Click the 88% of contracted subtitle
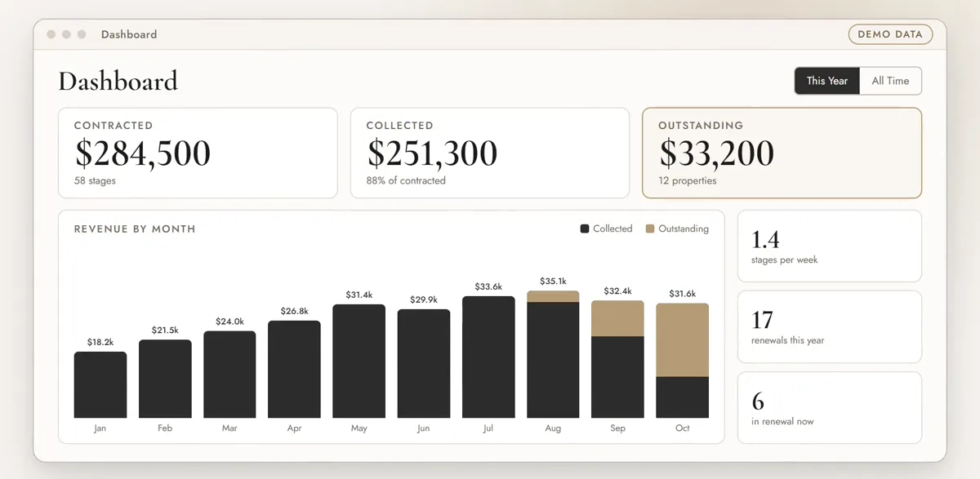The width and height of the screenshot is (980, 479). [x=406, y=181]
